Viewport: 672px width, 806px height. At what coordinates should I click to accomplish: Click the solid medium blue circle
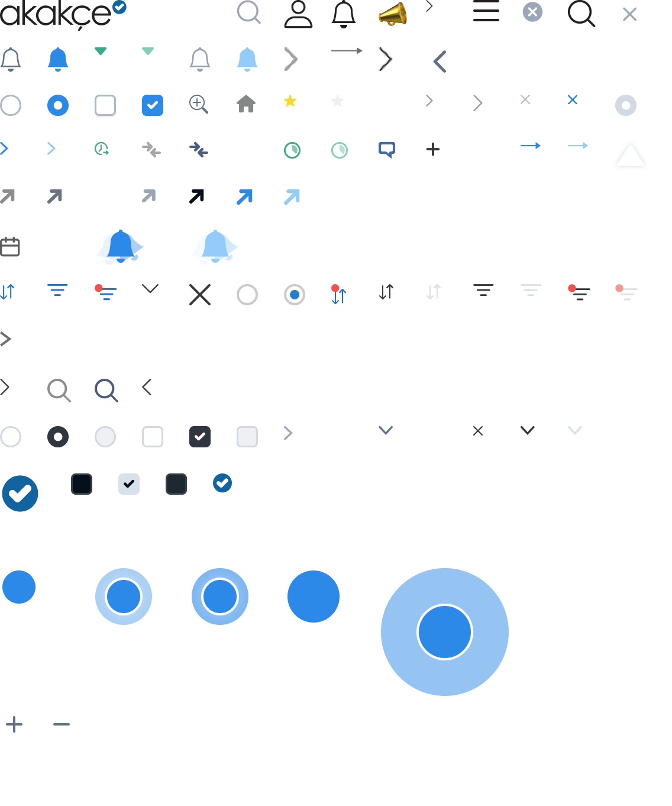point(314,597)
